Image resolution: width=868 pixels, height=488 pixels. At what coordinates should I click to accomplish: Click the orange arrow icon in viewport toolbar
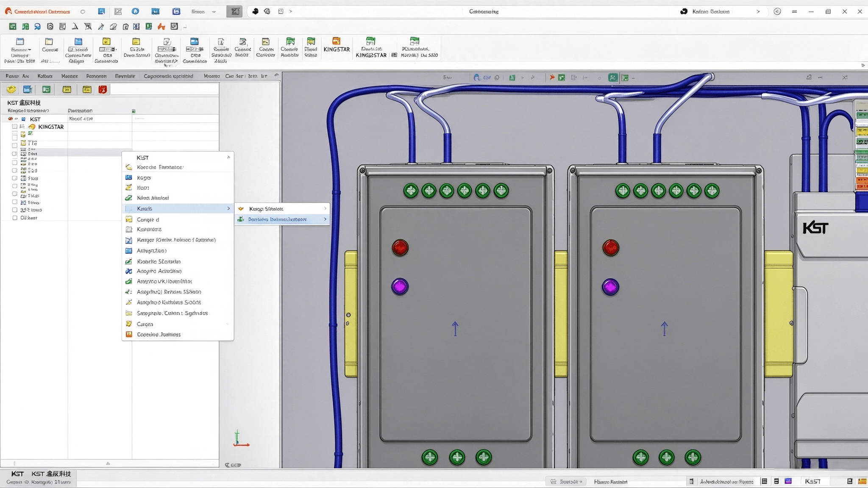click(x=552, y=78)
